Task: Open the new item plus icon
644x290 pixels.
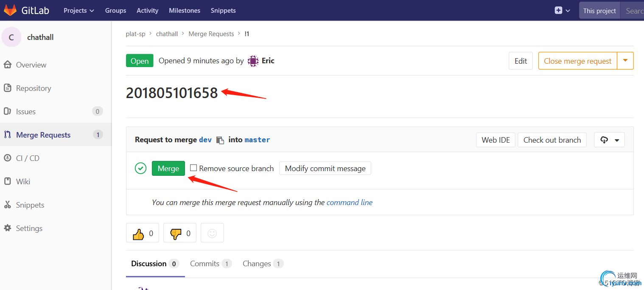Action: 558,10
